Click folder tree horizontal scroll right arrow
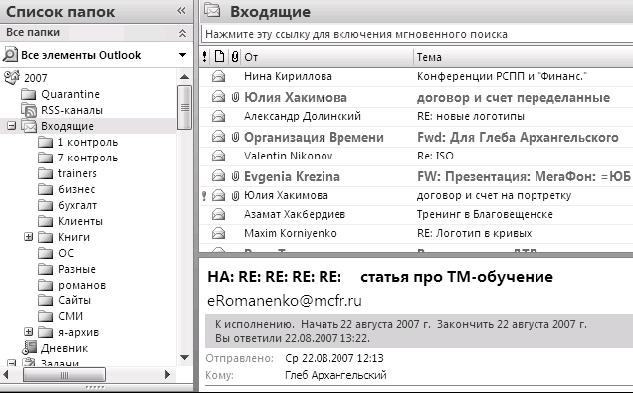The image size is (633, 393). 168,374
